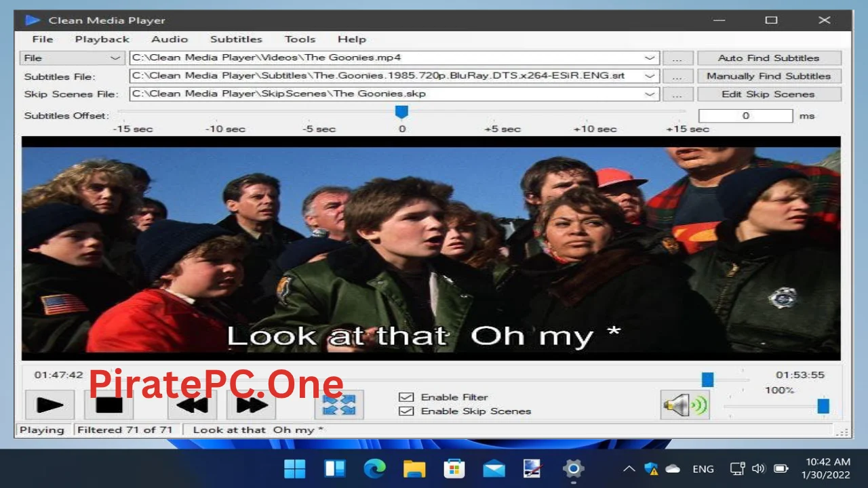
Task: Show hidden tray icons chevron
Action: [x=629, y=468]
